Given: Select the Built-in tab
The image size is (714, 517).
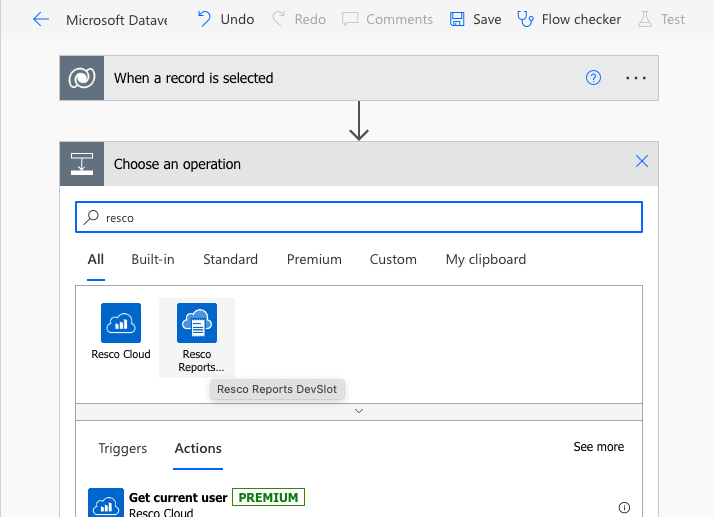Looking at the screenshot, I should point(153,259).
